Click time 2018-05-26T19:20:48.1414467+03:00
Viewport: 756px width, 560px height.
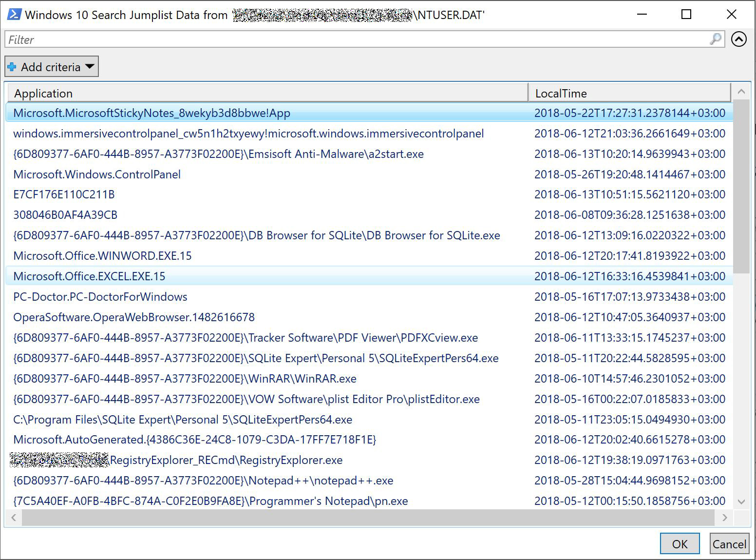tap(630, 174)
